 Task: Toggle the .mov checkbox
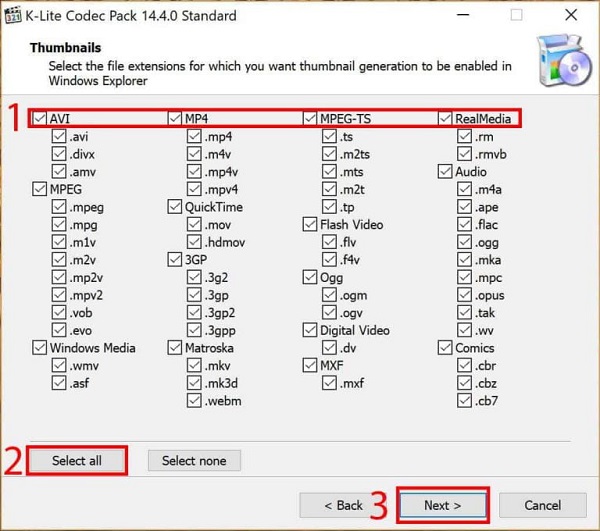coord(194,224)
